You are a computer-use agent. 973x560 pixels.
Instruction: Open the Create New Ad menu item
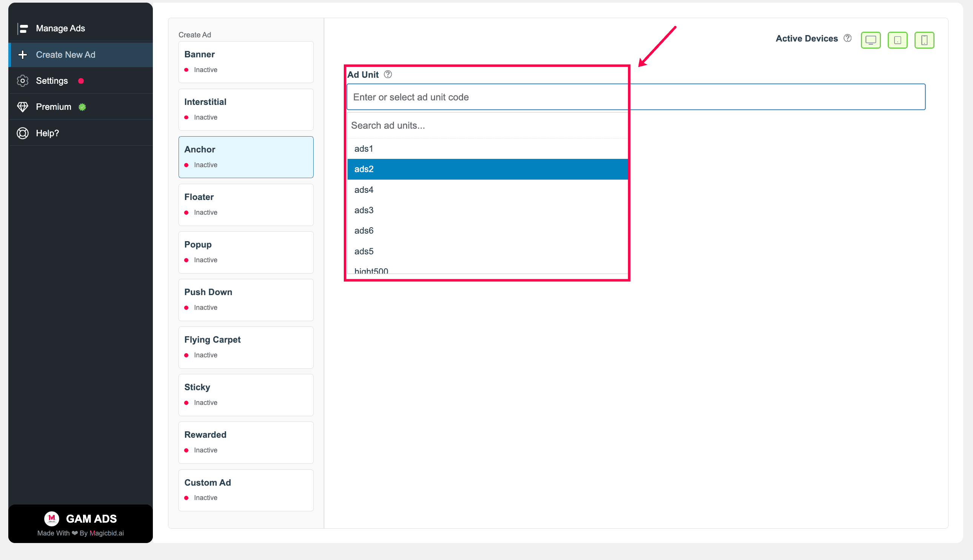click(x=81, y=55)
